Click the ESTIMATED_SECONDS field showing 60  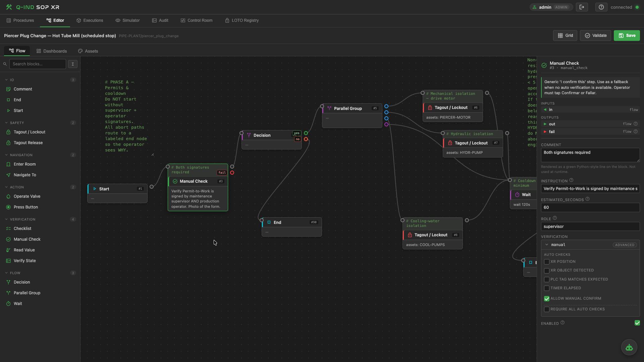click(x=590, y=207)
